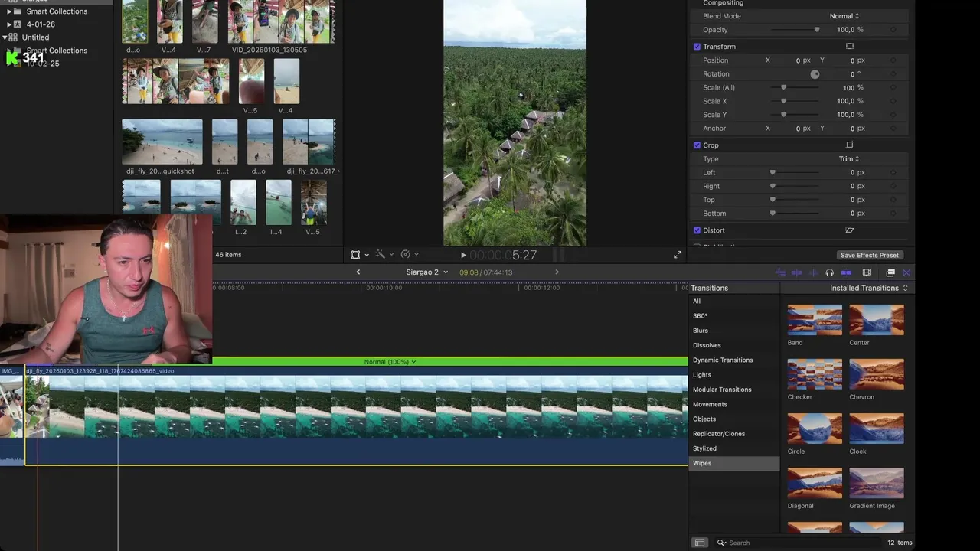Collapse the Untitled library

click(5, 37)
